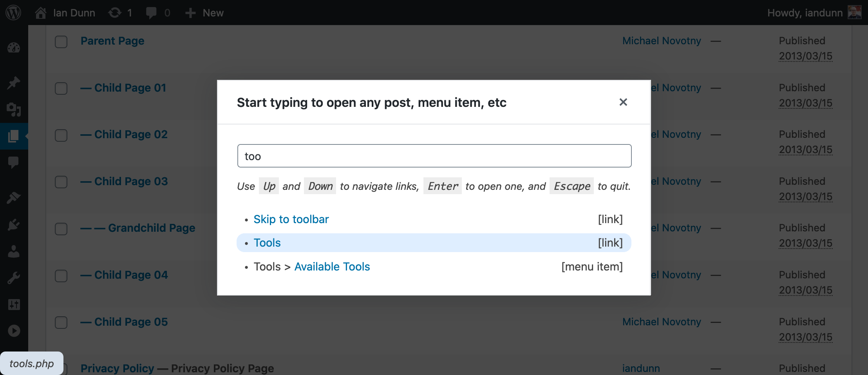Open the Plugins sidebar icon
The height and width of the screenshot is (375, 868).
click(14, 225)
